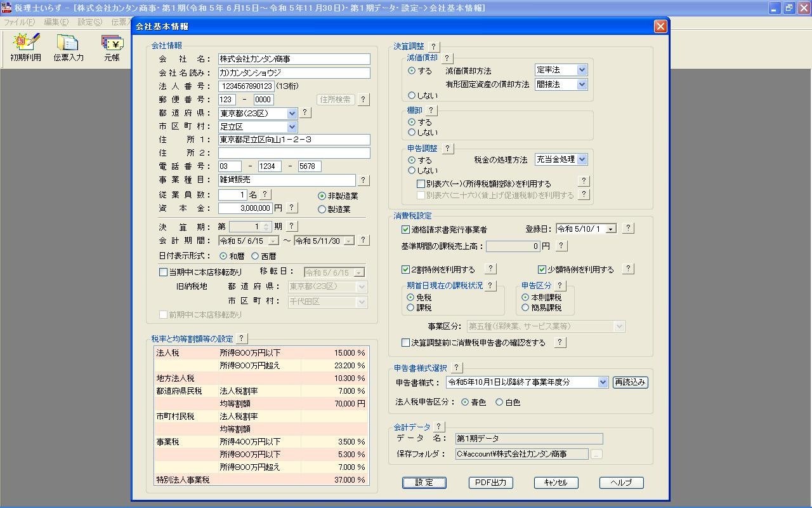Open the 会計期間 start date dropdown
Viewport: 812px width, 508px height.
click(273, 241)
